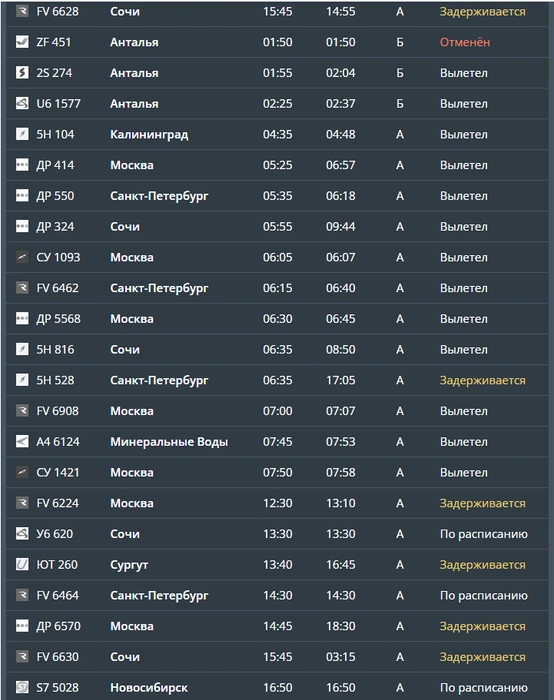Click airline icon for flight FV 6628
This screenshot has width=554, height=700.
(x=22, y=11)
